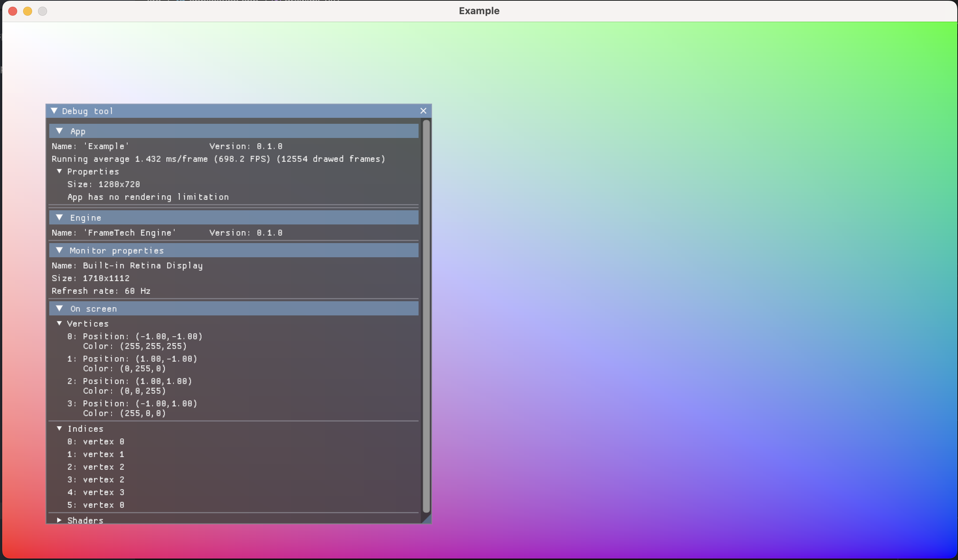Image resolution: width=958 pixels, height=560 pixels.
Task: Collapse the On screen section
Action: click(59, 308)
